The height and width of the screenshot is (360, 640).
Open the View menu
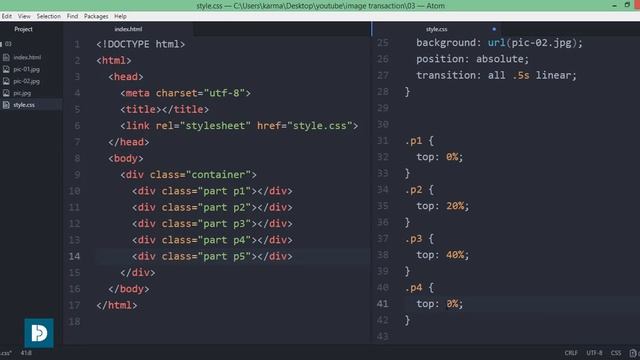(x=24, y=16)
